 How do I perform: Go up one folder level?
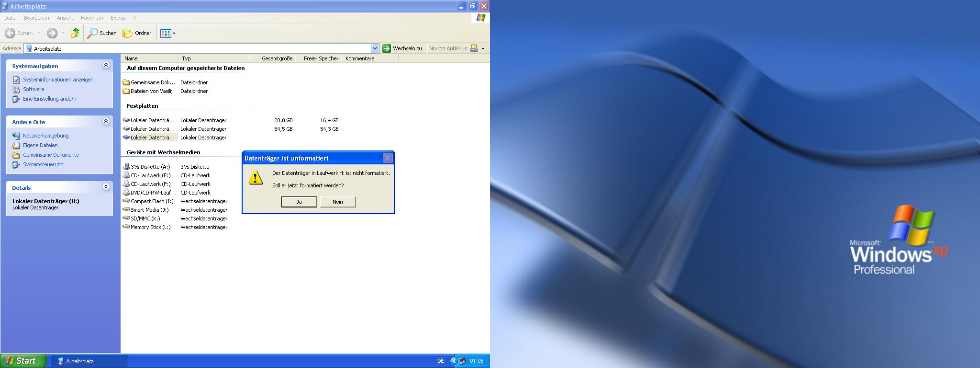point(75,33)
